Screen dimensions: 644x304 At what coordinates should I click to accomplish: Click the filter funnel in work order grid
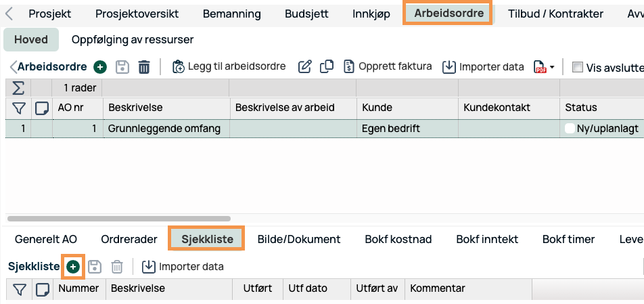[18, 108]
